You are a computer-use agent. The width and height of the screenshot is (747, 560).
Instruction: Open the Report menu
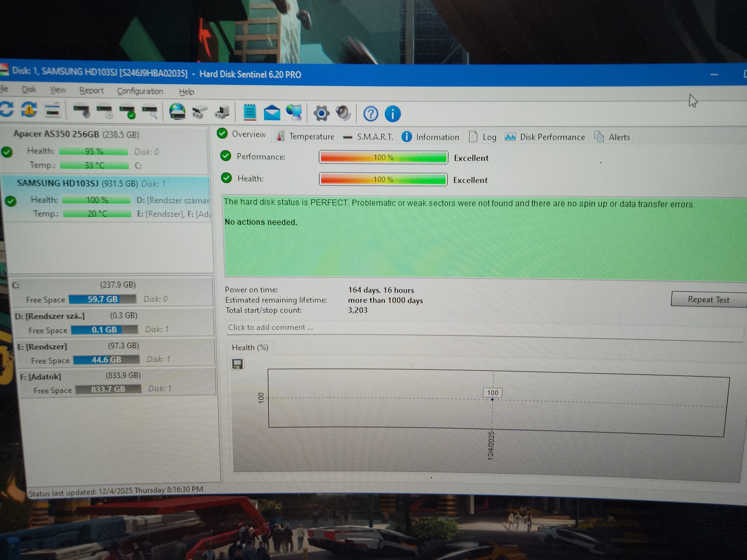[92, 91]
